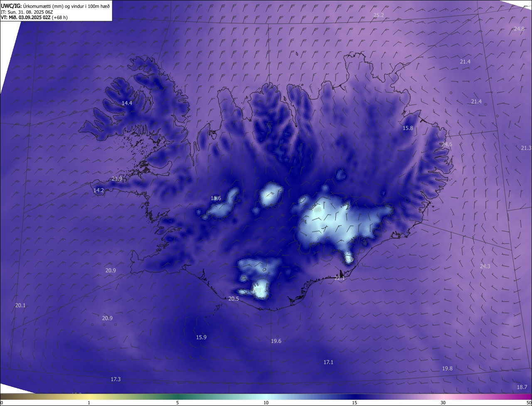
Task: Click the map value 21.9
Action: [117, 179]
